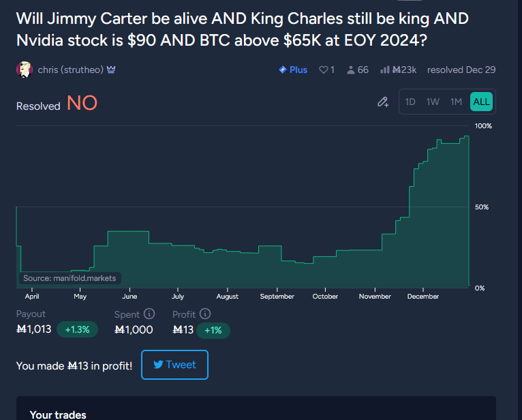Click the Your trades section header
The width and height of the screenshot is (522, 420).
pyautogui.click(x=58, y=414)
